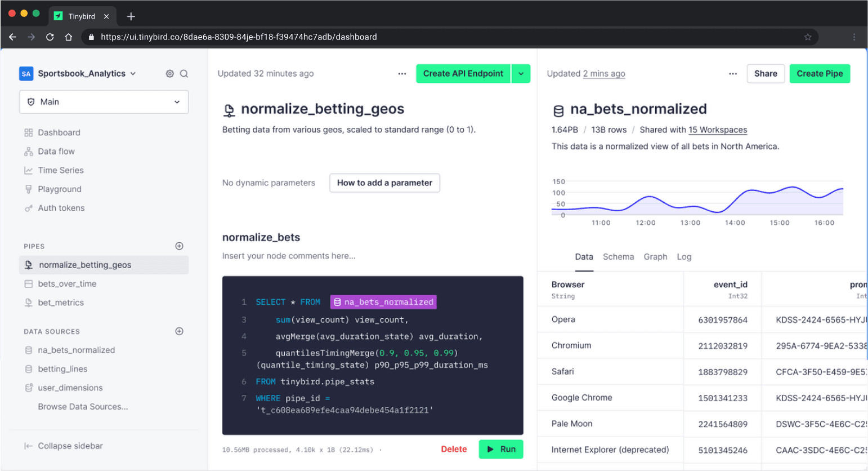Open the 15 Workspaces link
The width and height of the screenshot is (868, 471).
tap(718, 130)
